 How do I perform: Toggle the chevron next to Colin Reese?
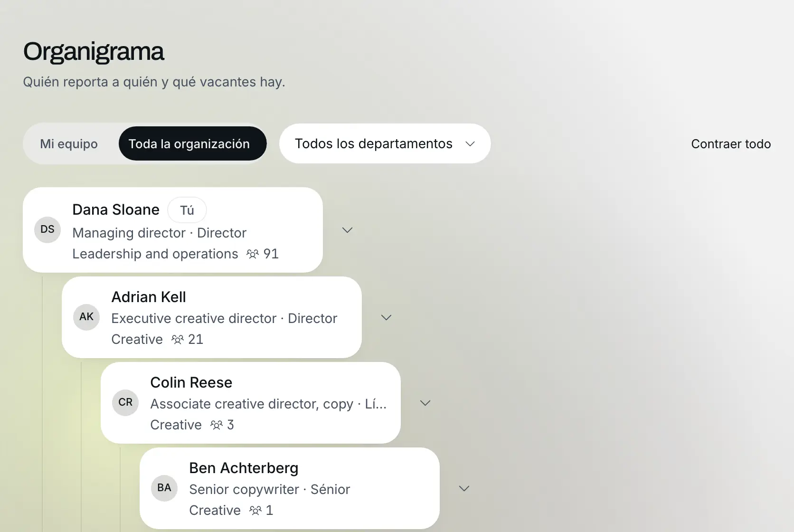[x=425, y=403]
